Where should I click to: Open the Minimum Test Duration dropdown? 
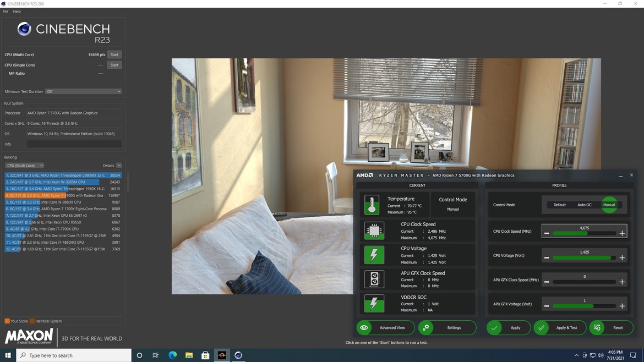pyautogui.click(x=83, y=91)
